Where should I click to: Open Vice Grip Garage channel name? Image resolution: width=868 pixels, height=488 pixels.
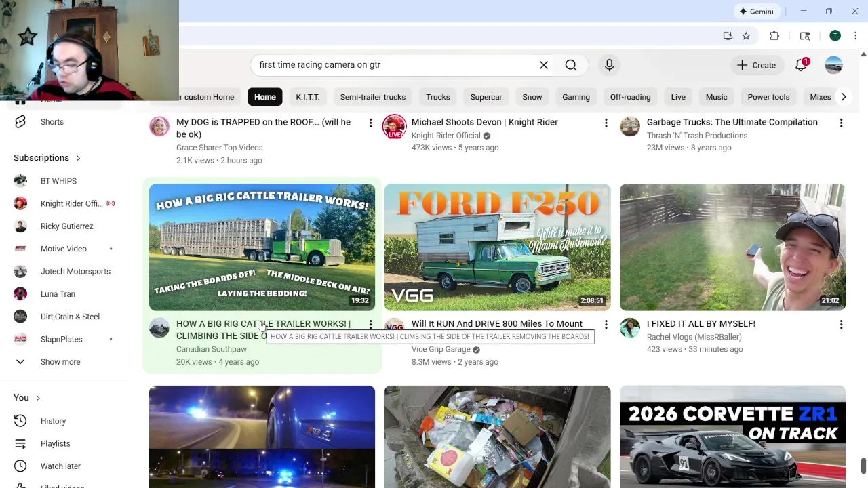tap(441, 349)
